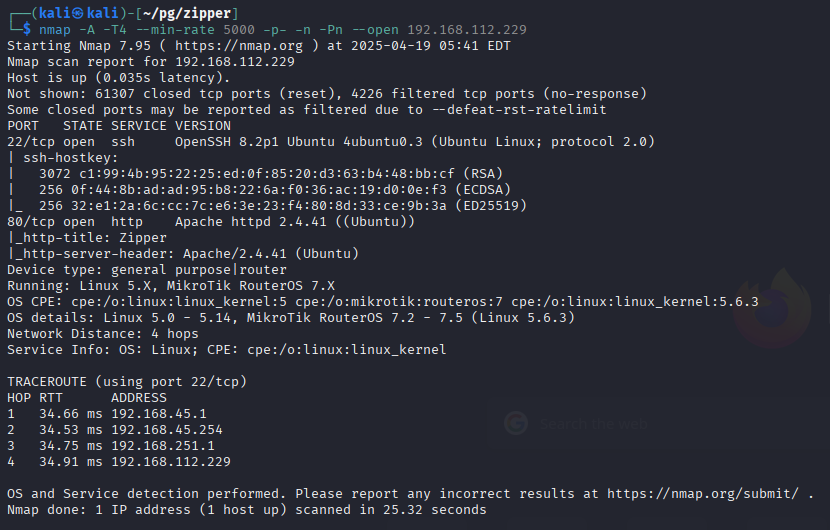Select the 80/tcp open http line
Viewport: 830px width, 530px height.
pos(211,222)
